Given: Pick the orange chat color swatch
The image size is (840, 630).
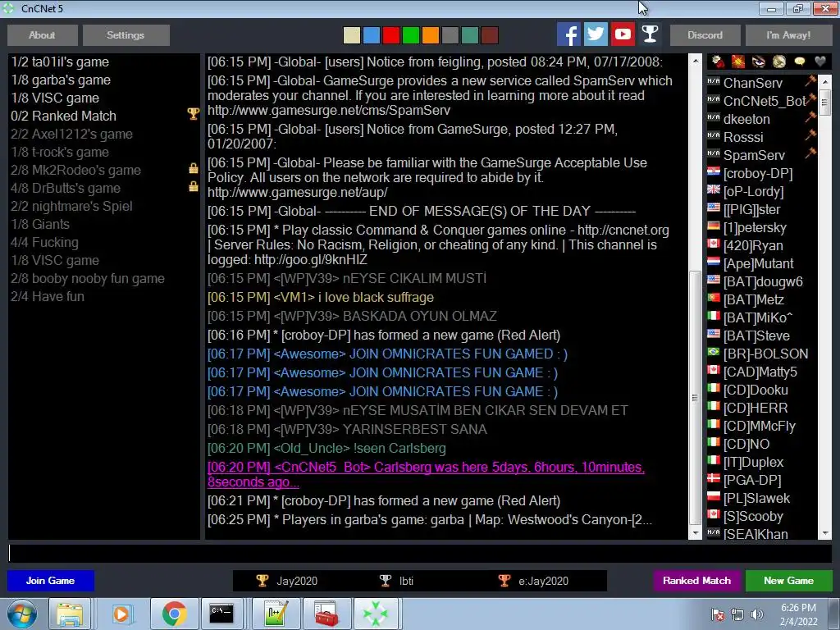Looking at the screenshot, I should [431, 35].
